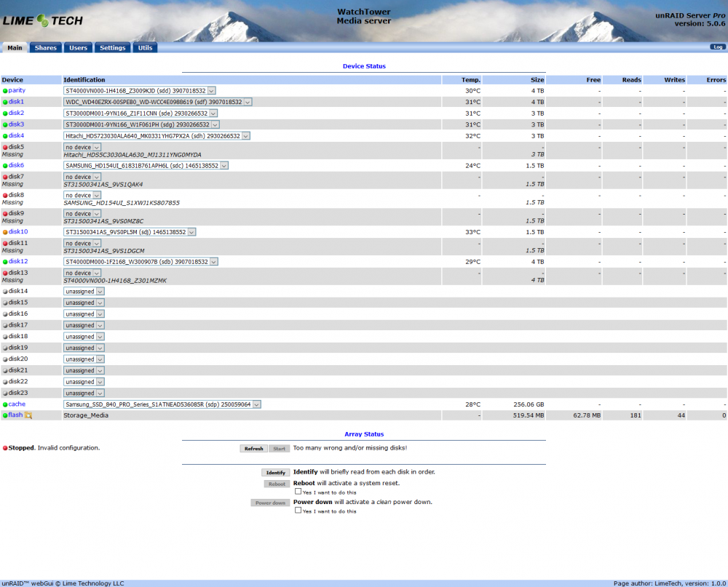Click the red status dot beside disk13
The height and width of the screenshot is (587, 728).
point(5,273)
